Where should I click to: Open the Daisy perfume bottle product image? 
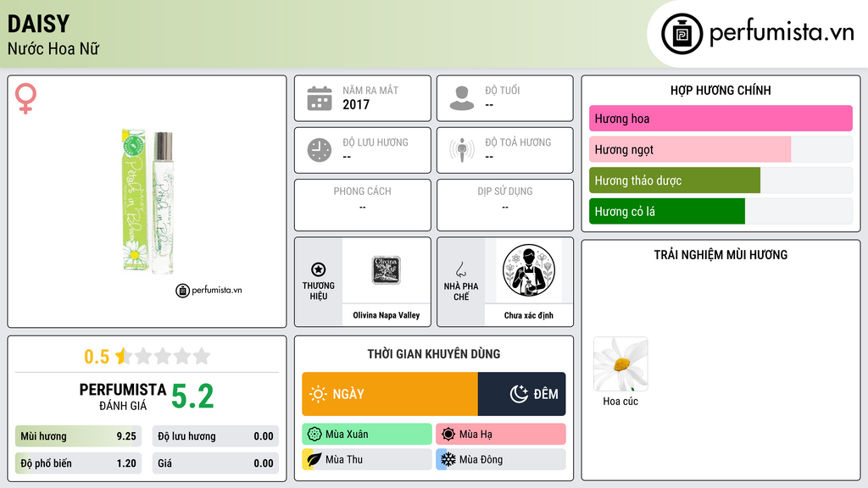point(147,202)
